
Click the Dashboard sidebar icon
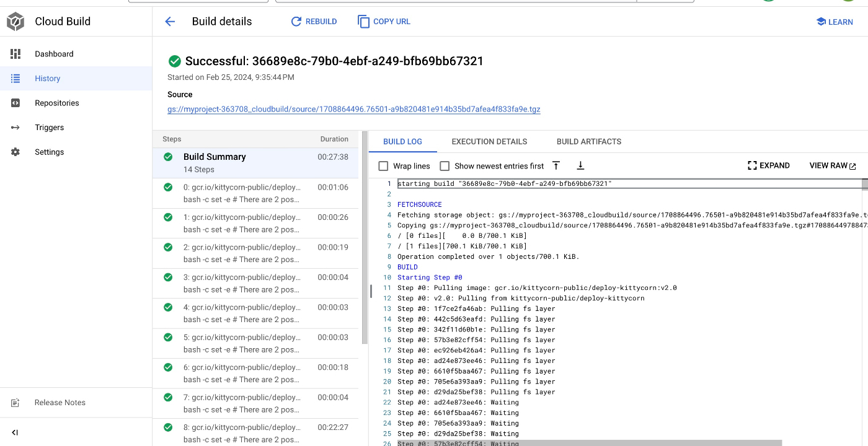[x=15, y=54]
